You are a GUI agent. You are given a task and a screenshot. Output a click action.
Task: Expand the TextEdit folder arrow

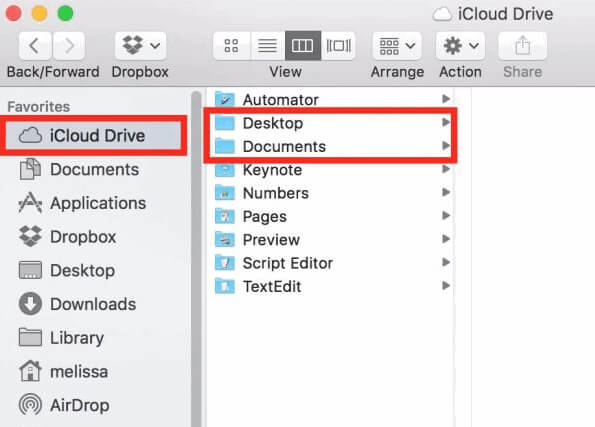pos(446,285)
